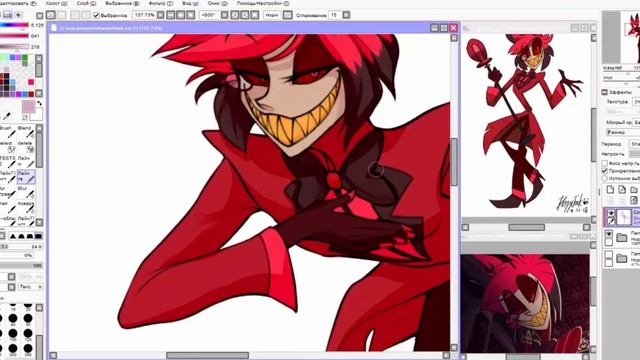Image resolution: width=640 pixels, height=360 pixels.
Task: Toggle visibility of second Папка folder
Action: point(609,255)
